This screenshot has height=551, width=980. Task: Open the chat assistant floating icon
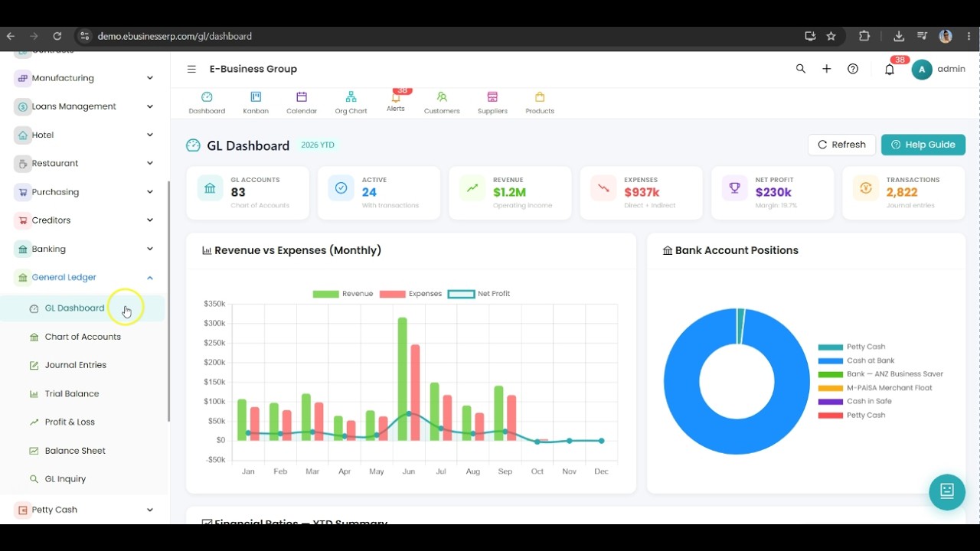[947, 491]
